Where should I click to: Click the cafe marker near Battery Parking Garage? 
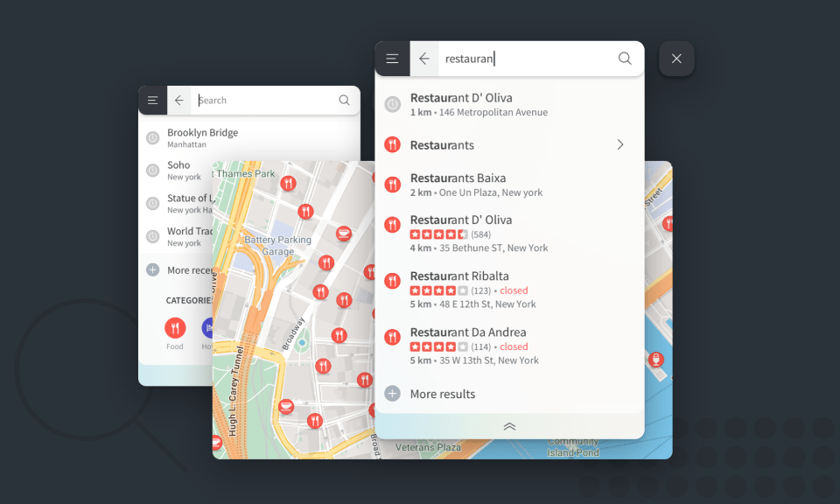tap(344, 233)
